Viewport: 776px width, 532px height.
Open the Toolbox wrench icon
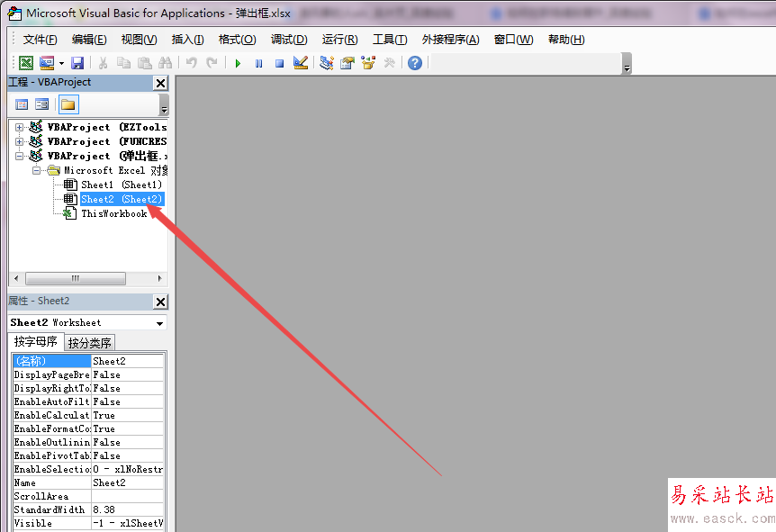[x=390, y=63]
